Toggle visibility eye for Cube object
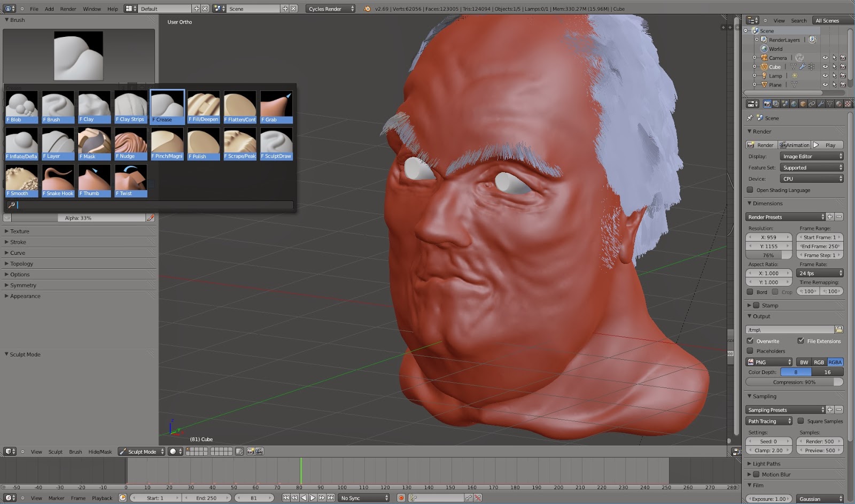The height and width of the screenshot is (504, 855). tap(825, 67)
